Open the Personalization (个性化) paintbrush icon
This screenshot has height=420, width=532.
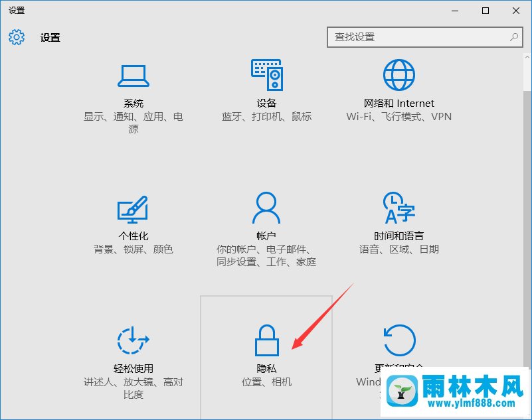pos(133,209)
